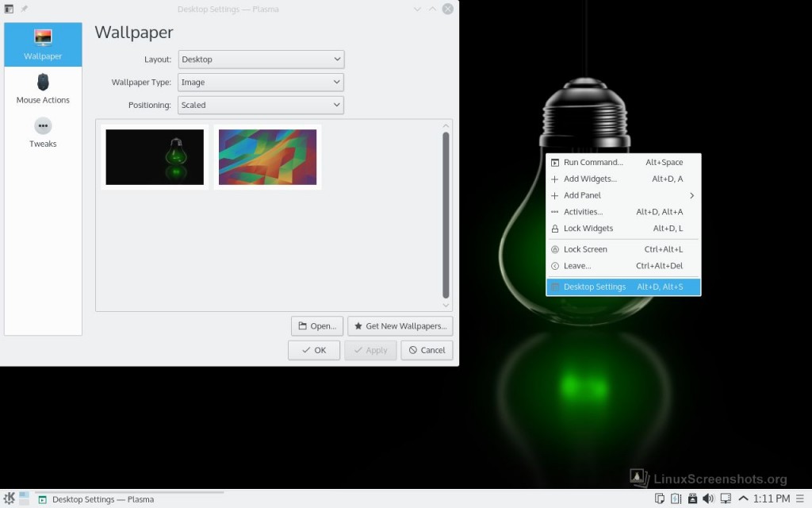Click the network icon in the system tray
Screen dimensions: 812x508
725,499
